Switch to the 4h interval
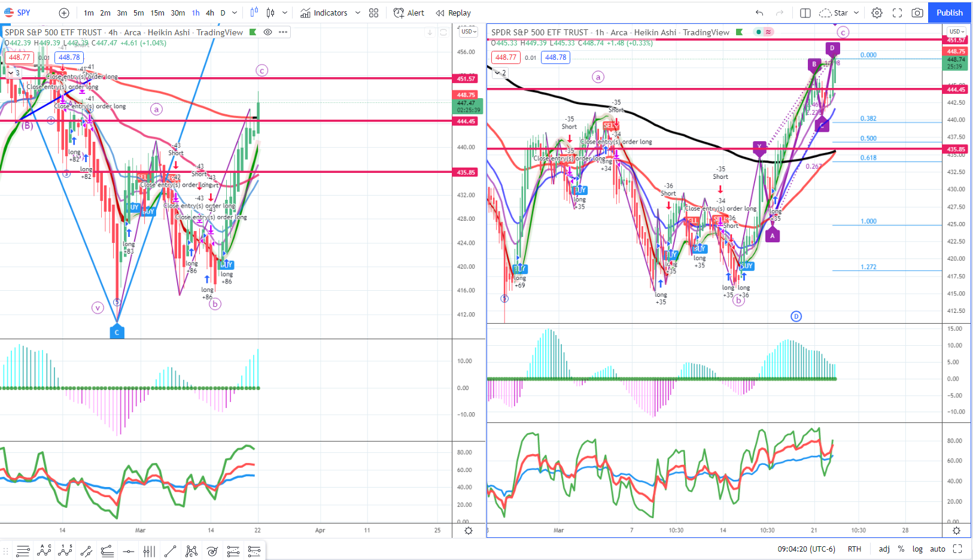The height and width of the screenshot is (560, 973). point(210,13)
